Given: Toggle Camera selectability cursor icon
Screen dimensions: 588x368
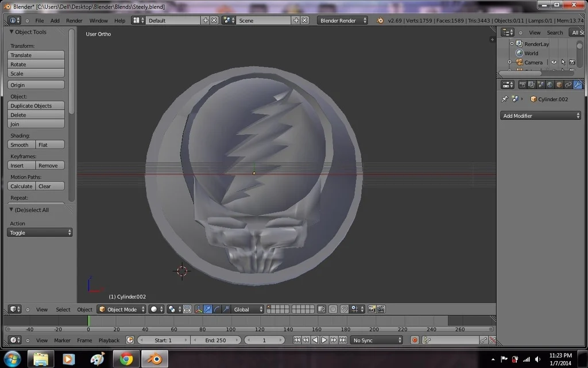Looking at the screenshot, I should [x=563, y=62].
